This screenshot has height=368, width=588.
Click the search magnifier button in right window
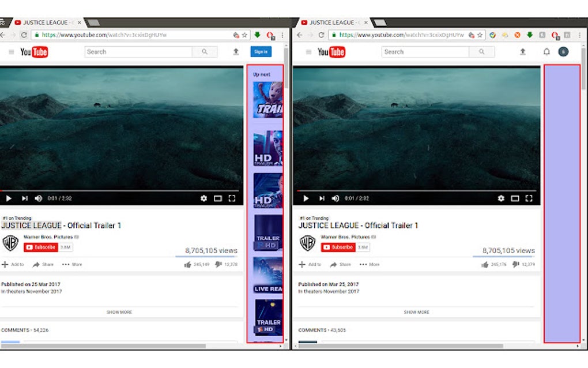click(481, 52)
